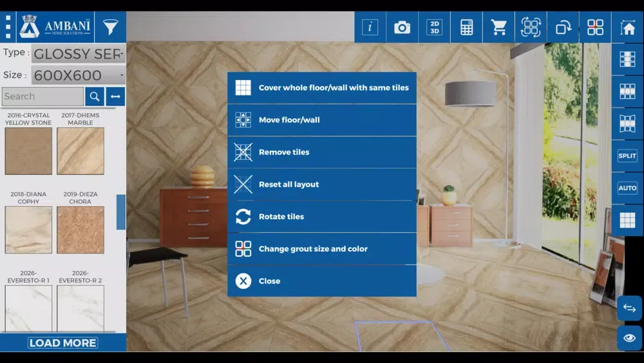This screenshot has width=644, height=363.
Task: Open the tile filter funnel icon
Action: tap(111, 27)
